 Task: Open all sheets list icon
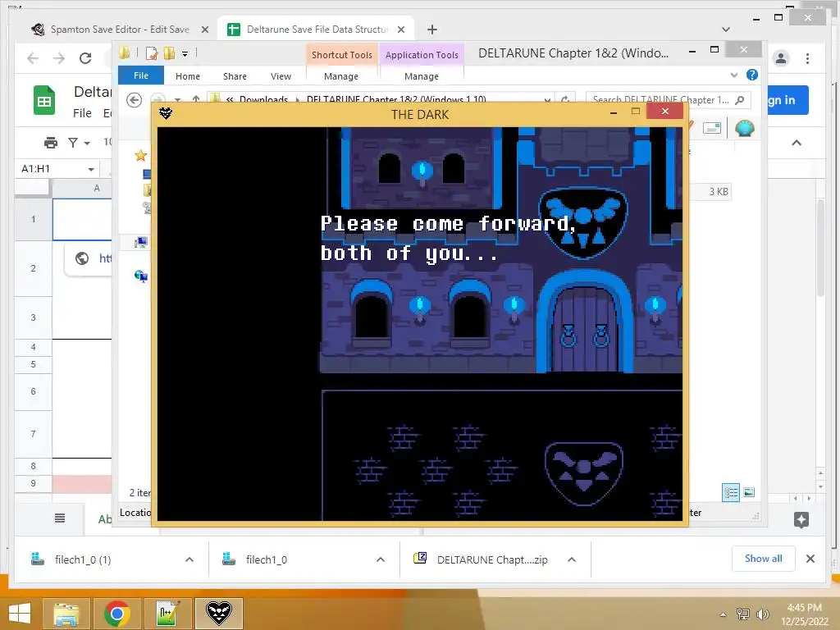(60, 518)
